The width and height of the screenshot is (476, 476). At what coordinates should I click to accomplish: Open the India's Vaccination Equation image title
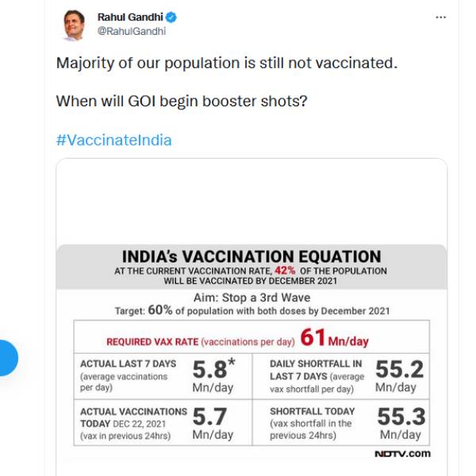[x=251, y=256]
